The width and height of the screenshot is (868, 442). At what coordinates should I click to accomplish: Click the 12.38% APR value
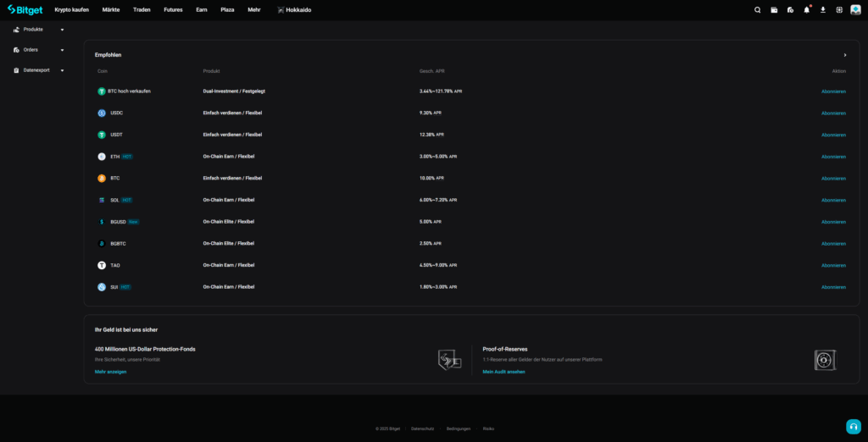point(431,135)
